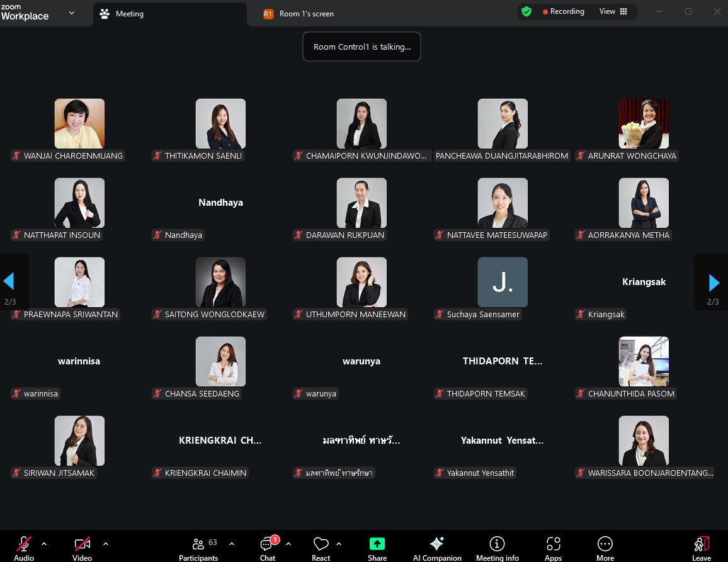Expand participants options arrow
This screenshot has width=728, height=562.
tap(232, 544)
